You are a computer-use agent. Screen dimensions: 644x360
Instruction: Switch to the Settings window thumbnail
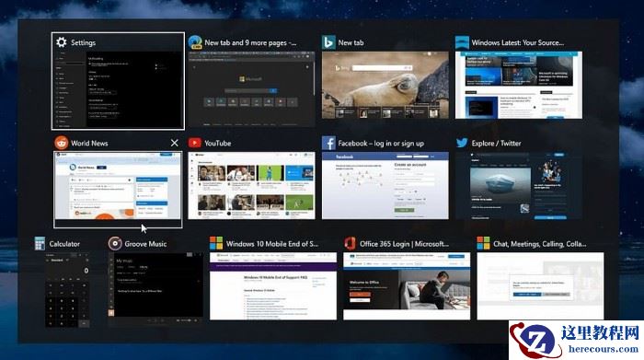tap(118, 89)
